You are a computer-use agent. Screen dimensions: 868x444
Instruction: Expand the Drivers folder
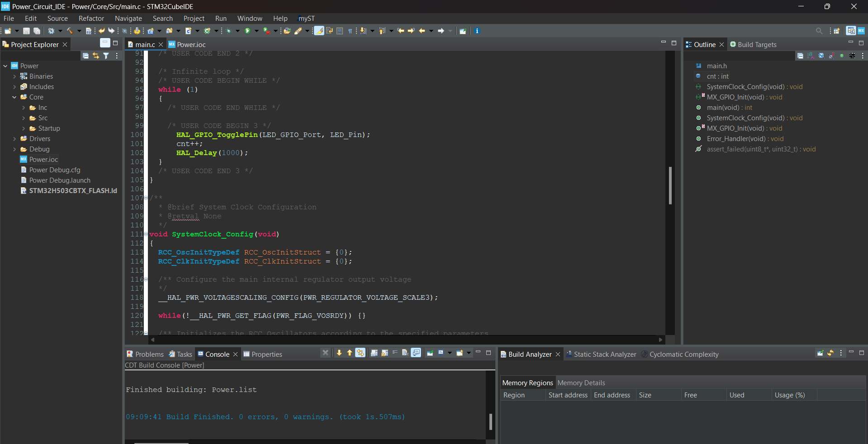coord(15,138)
